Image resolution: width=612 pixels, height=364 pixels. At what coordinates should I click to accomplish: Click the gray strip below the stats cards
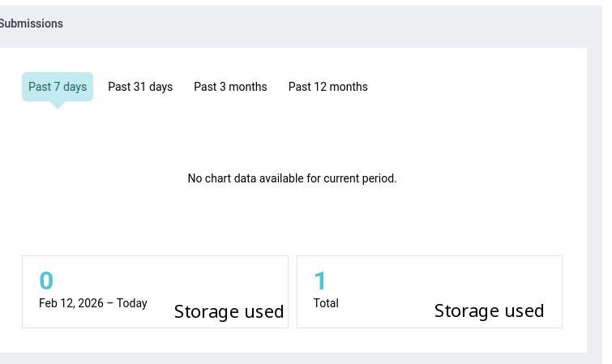pyautogui.click(x=292, y=358)
